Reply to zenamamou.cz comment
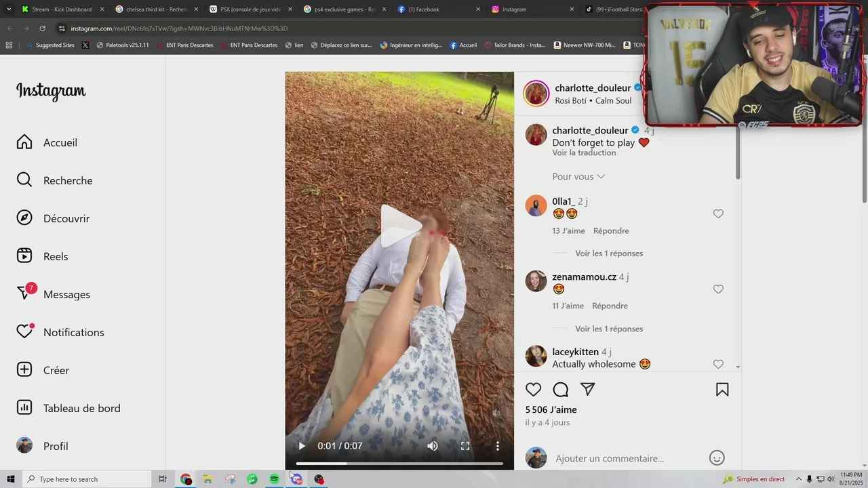 [610, 306]
